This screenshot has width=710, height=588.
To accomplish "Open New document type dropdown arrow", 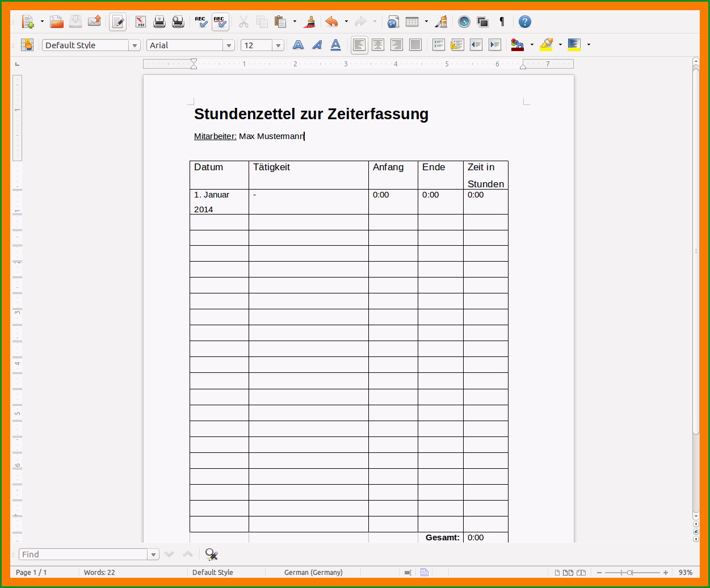I will [42, 22].
